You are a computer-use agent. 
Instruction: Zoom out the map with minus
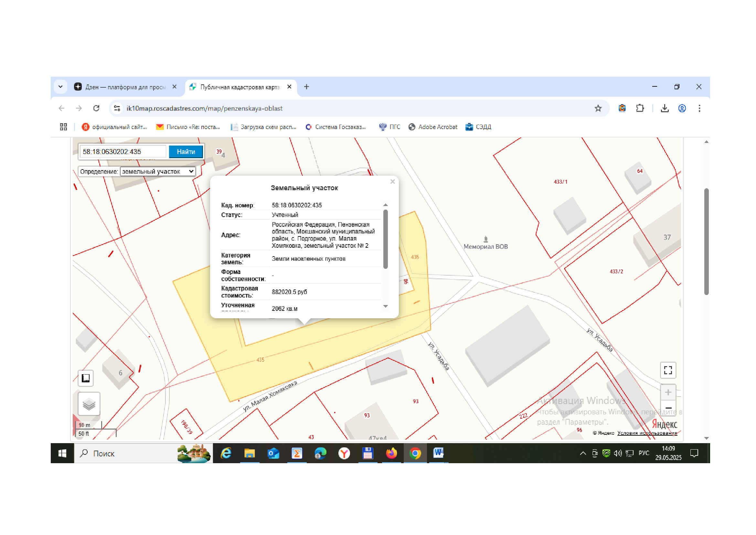[x=668, y=408]
